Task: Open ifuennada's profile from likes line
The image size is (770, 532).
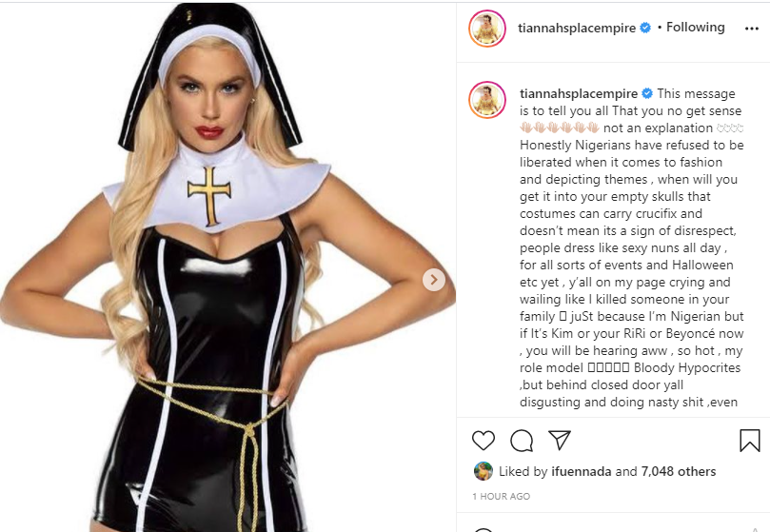Action: 581,472
